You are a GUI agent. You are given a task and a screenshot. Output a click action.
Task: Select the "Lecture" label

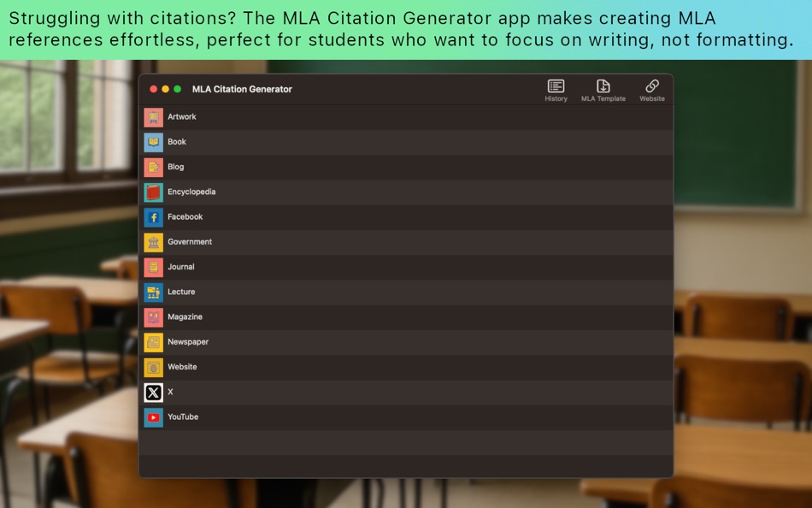click(x=181, y=292)
